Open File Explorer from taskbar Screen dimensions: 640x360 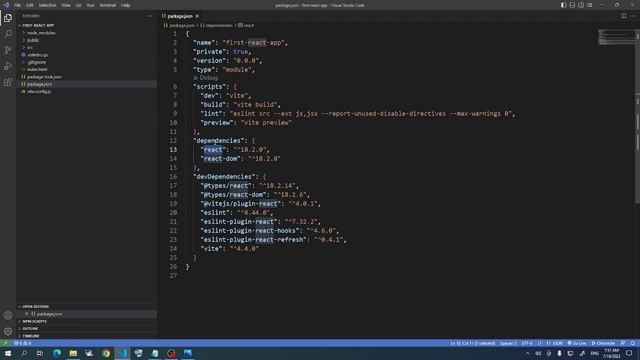click(73, 353)
